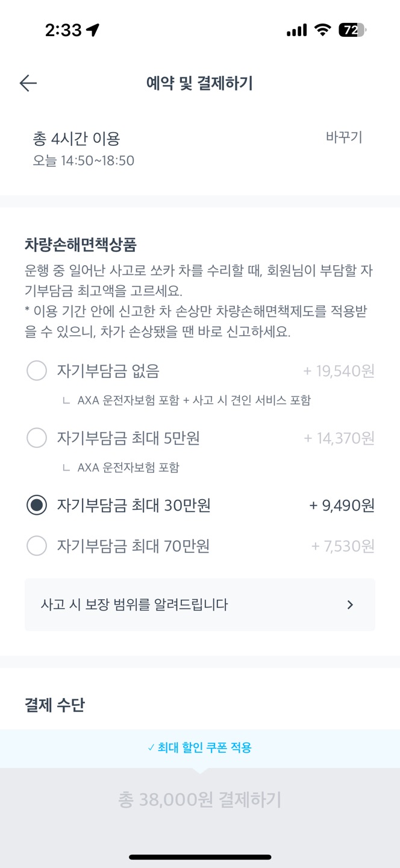
Task: Tap the back arrow to leave checkout
Action: pos(27,82)
